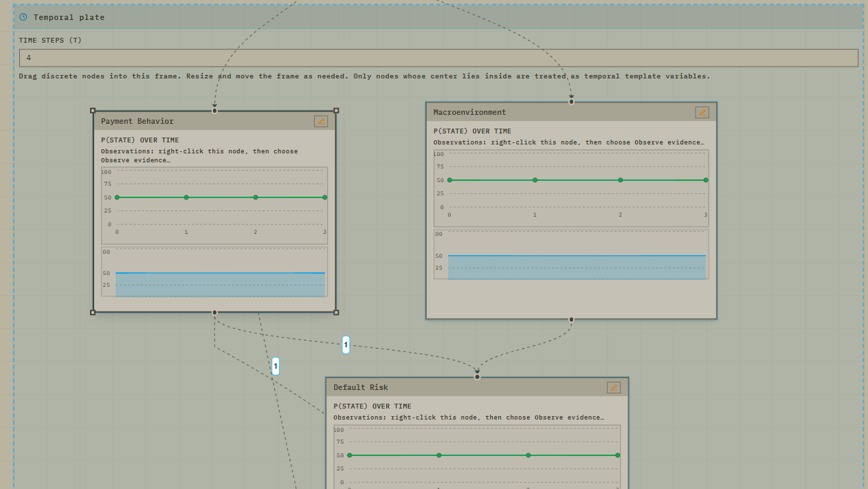Viewport: 868px width, 489px height.
Task: Click the edit pencil icon on Macroenvironment
Action: 702,112
